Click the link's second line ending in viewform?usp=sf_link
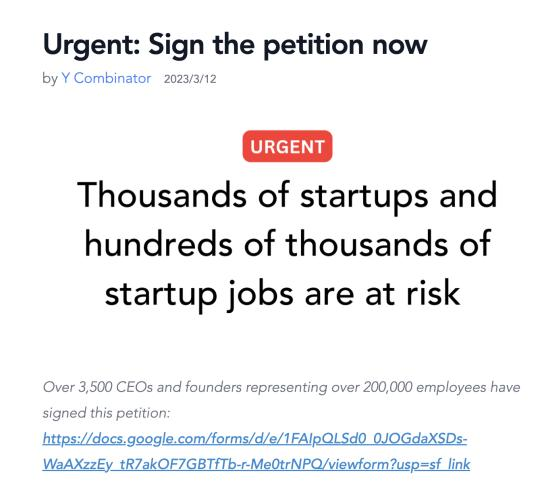 256,464
